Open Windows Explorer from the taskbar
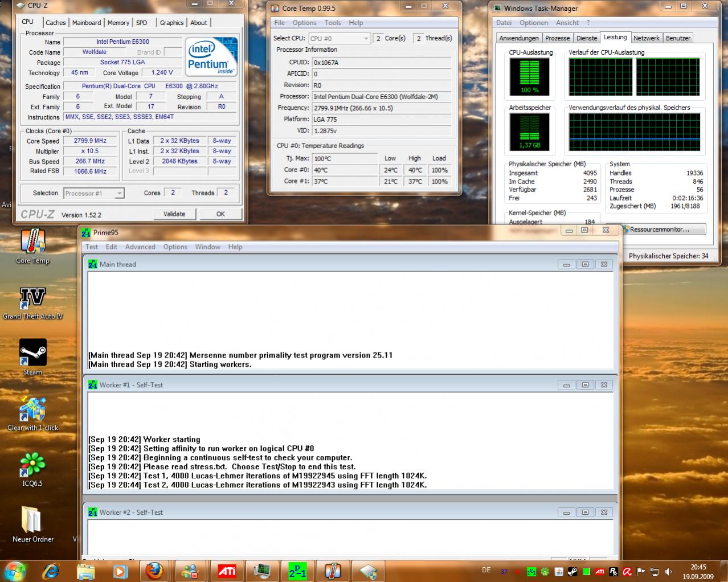Screen dimensions: 728x582 (x=85, y=571)
